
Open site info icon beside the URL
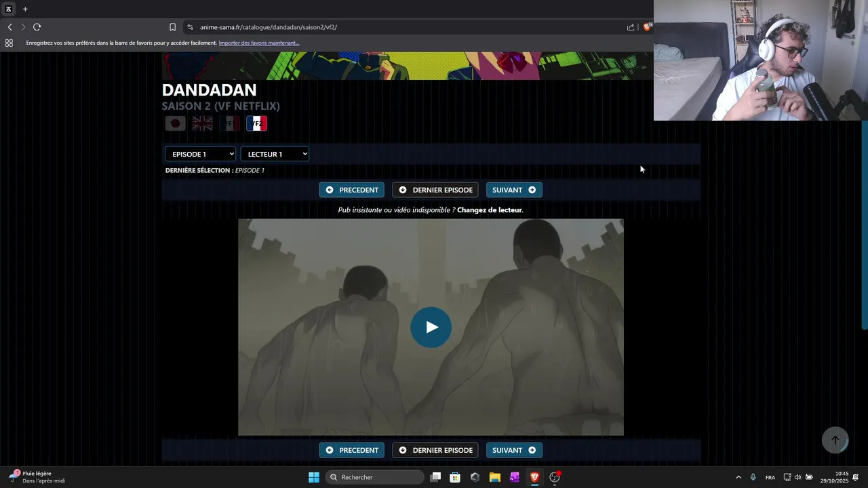click(190, 27)
